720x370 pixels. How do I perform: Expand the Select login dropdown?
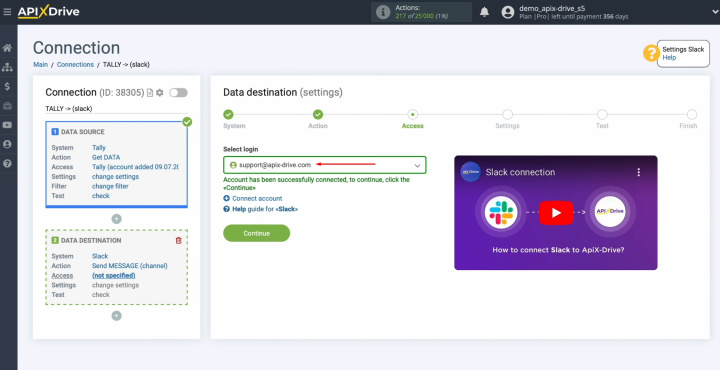325,165
